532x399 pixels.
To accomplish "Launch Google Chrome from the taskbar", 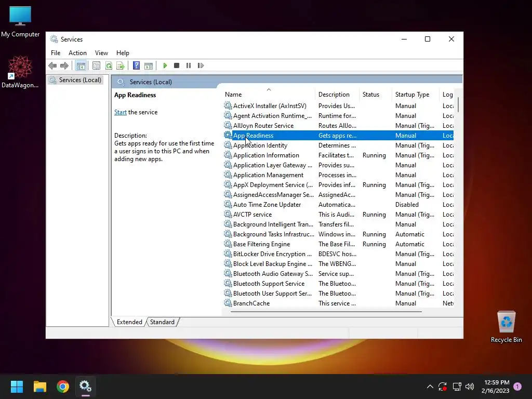I will 63,387.
